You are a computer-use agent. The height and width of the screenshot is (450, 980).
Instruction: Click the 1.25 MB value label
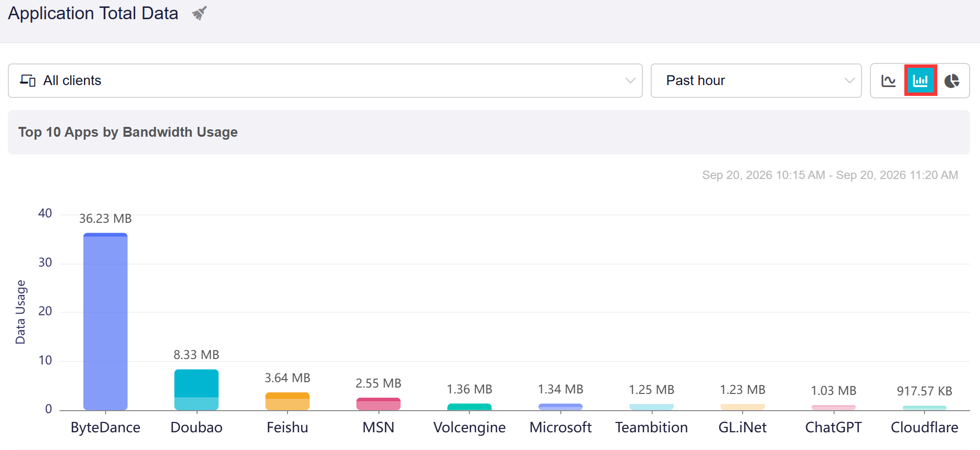point(652,390)
